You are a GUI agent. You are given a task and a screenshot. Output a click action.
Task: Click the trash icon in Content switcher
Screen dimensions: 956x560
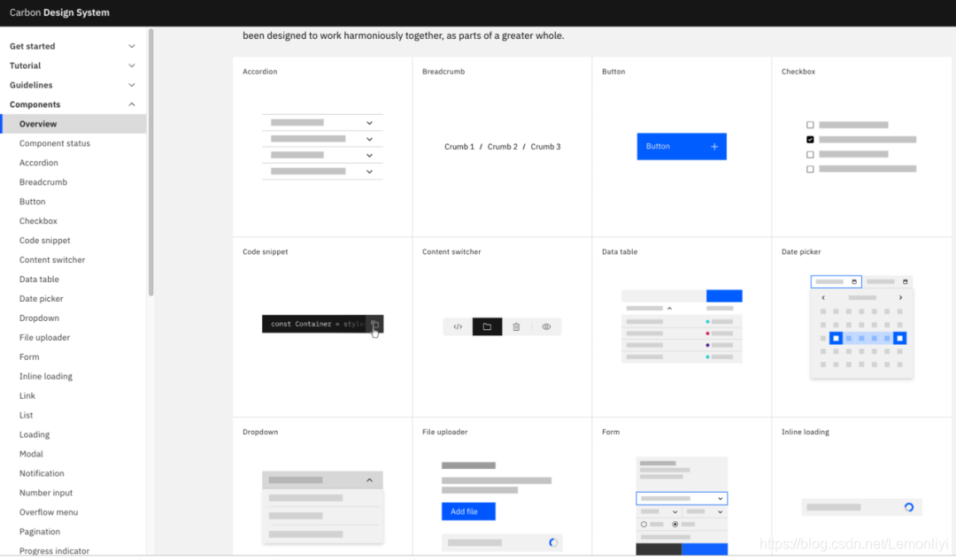[516, 326]
